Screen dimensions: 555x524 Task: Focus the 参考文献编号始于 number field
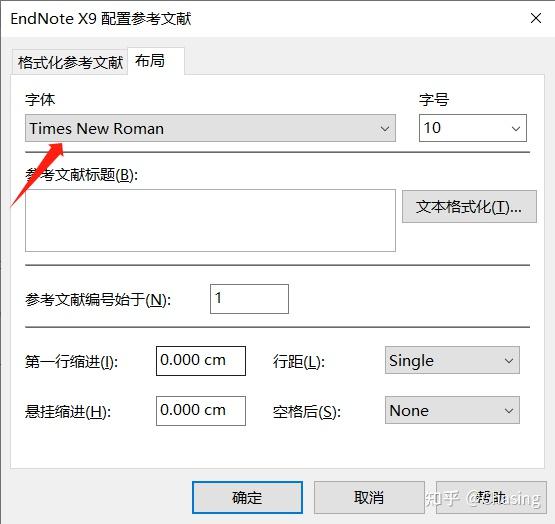(x=249, y=299)
